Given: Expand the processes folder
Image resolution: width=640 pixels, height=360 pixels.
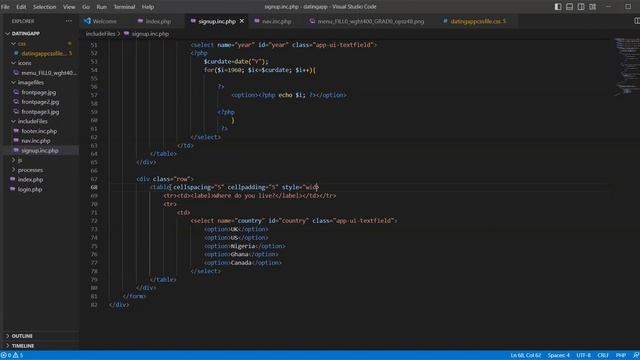Looking at the screenshot, I should 13,170.
